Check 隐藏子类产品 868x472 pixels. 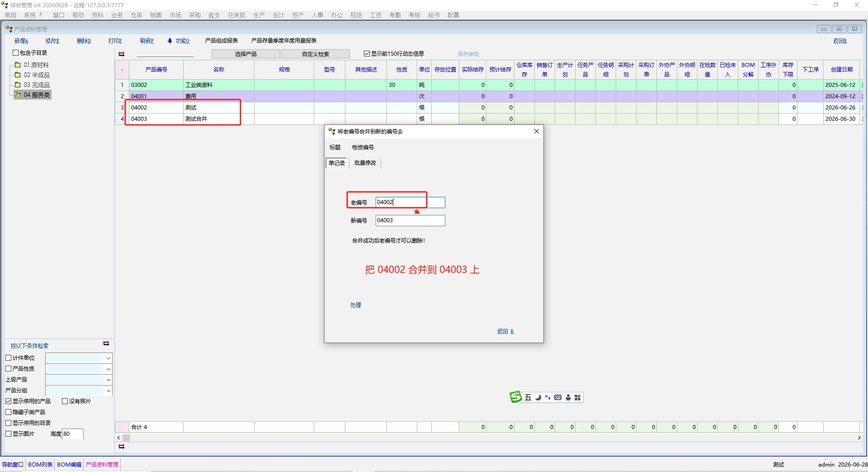click(x=8, y=412)
